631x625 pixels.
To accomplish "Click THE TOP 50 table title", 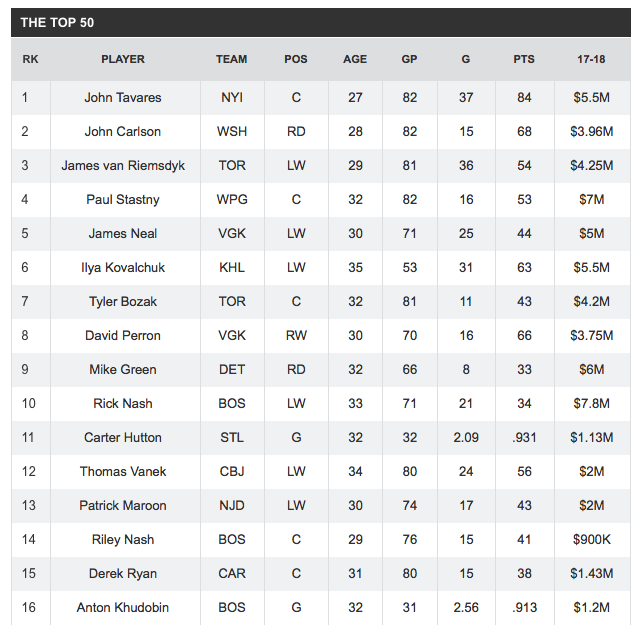I will click(57, 23).
